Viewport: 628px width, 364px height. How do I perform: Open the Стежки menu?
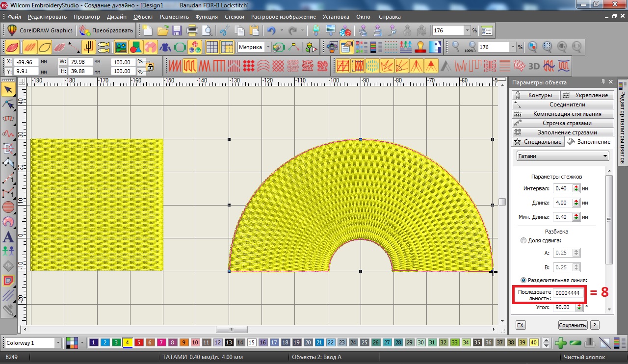pos(235,17)
